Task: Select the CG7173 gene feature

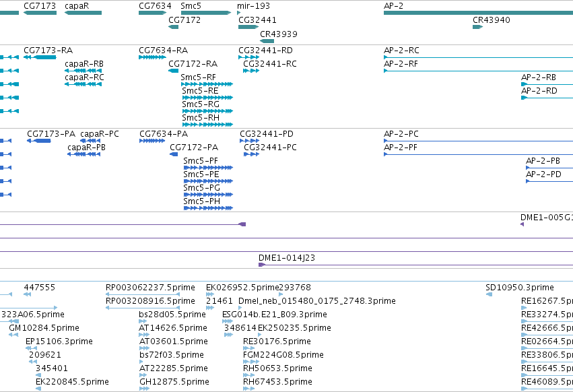Action: click(x=40, y=13)
